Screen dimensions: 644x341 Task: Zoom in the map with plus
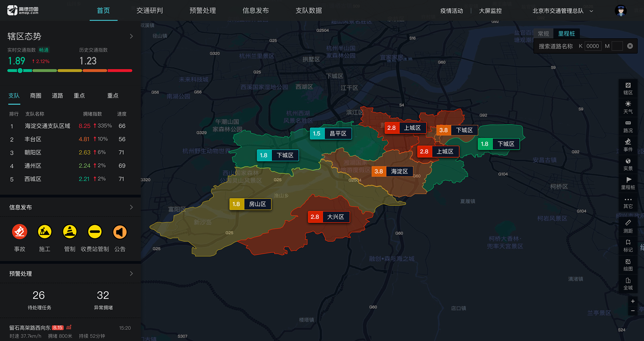click(632, 301)
